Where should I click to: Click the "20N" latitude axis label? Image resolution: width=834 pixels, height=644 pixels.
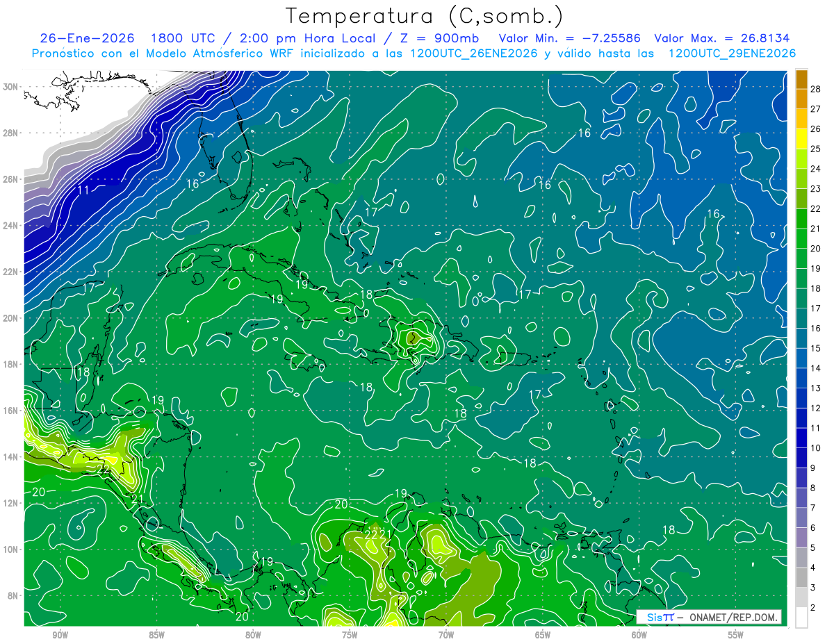point(10,318)
